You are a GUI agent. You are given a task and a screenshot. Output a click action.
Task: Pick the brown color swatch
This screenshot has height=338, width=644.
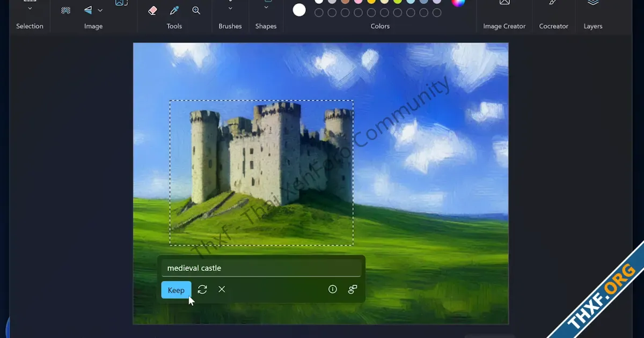(345, 1)
